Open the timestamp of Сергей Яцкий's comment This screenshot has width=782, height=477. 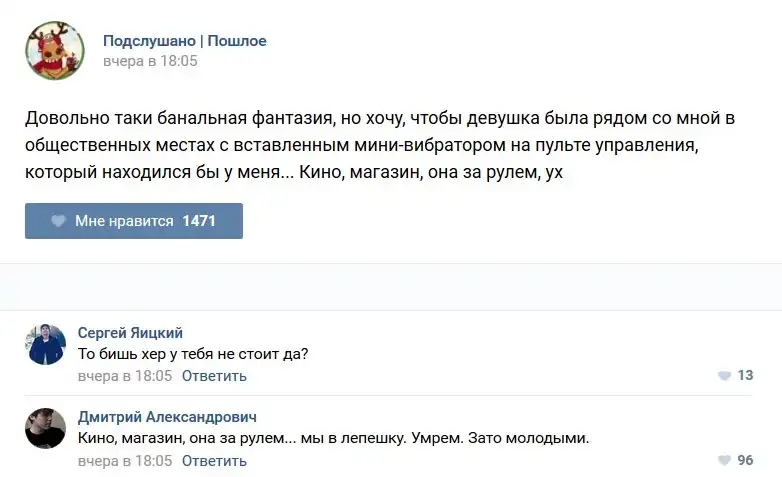125,376
